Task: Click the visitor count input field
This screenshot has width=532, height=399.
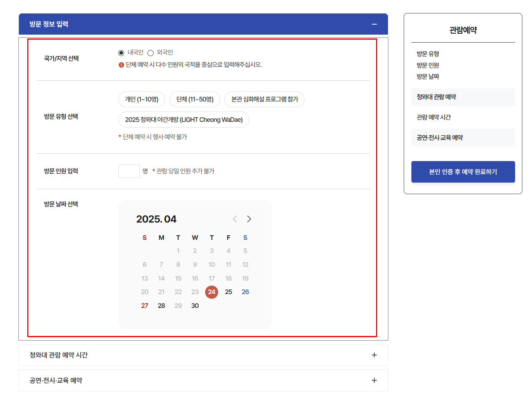Action: click(x=129, y=171)
